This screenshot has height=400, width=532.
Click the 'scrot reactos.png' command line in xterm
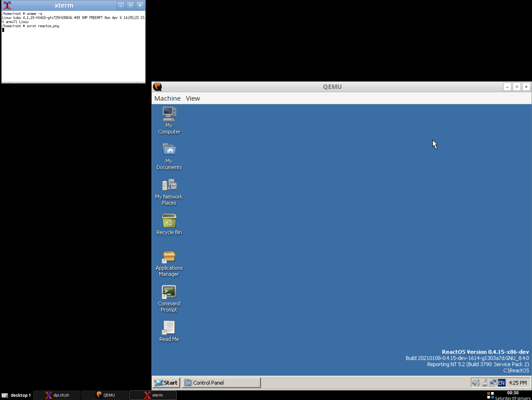(31, 26)
